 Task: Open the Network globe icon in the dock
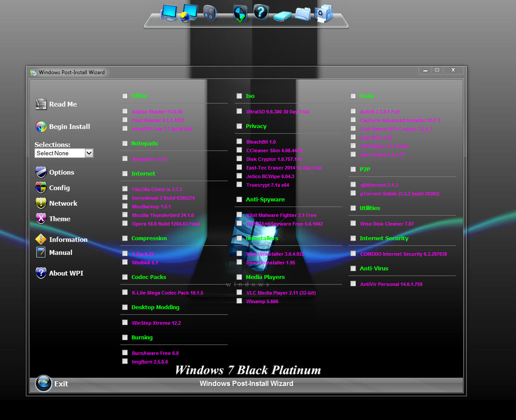[189, 13]
